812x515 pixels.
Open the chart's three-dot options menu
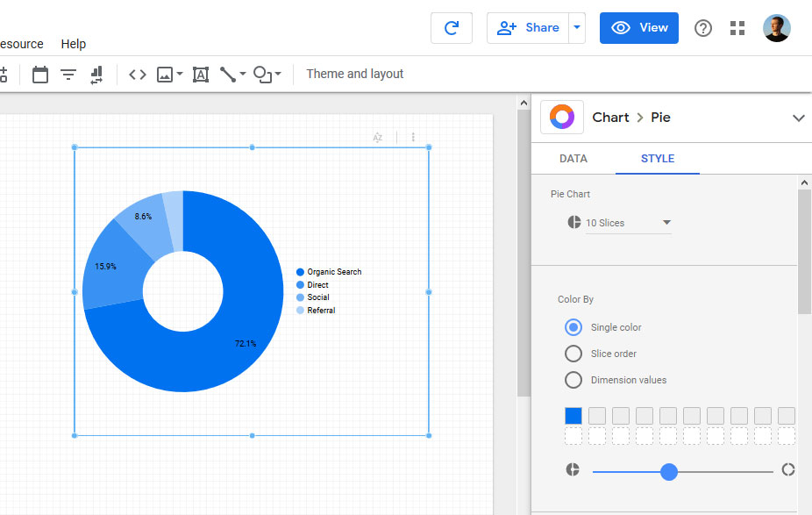(413, 138)
